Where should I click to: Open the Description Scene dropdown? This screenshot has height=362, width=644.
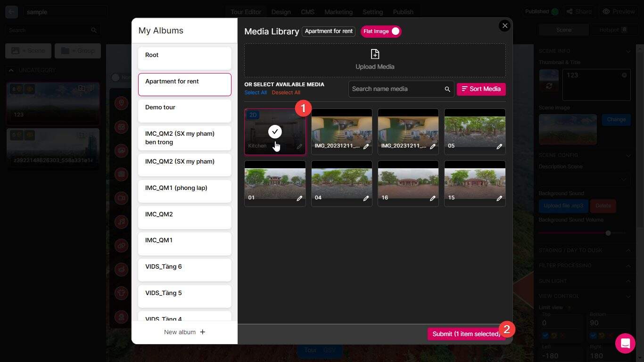tap(584, 180)
